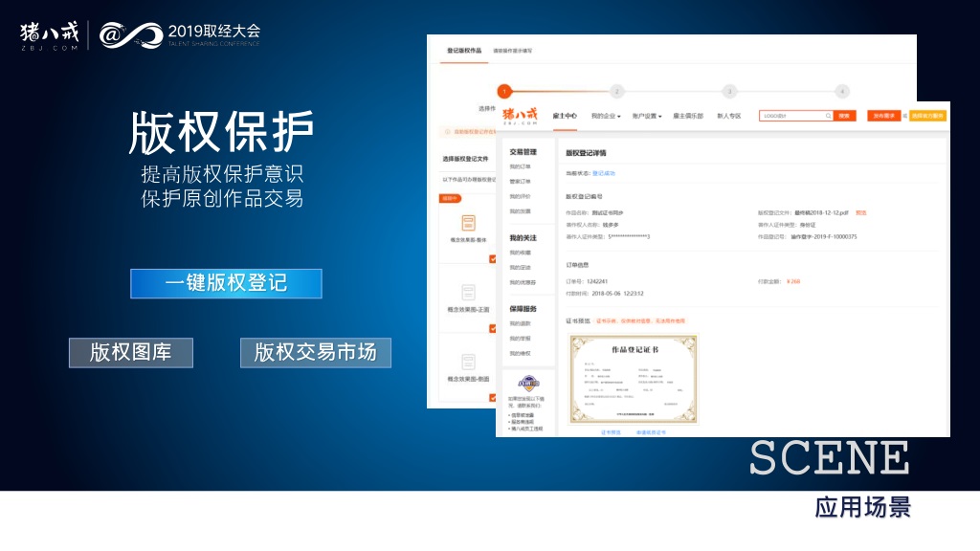Click the blue 登记成功 status link

click(x=604, y=174)
